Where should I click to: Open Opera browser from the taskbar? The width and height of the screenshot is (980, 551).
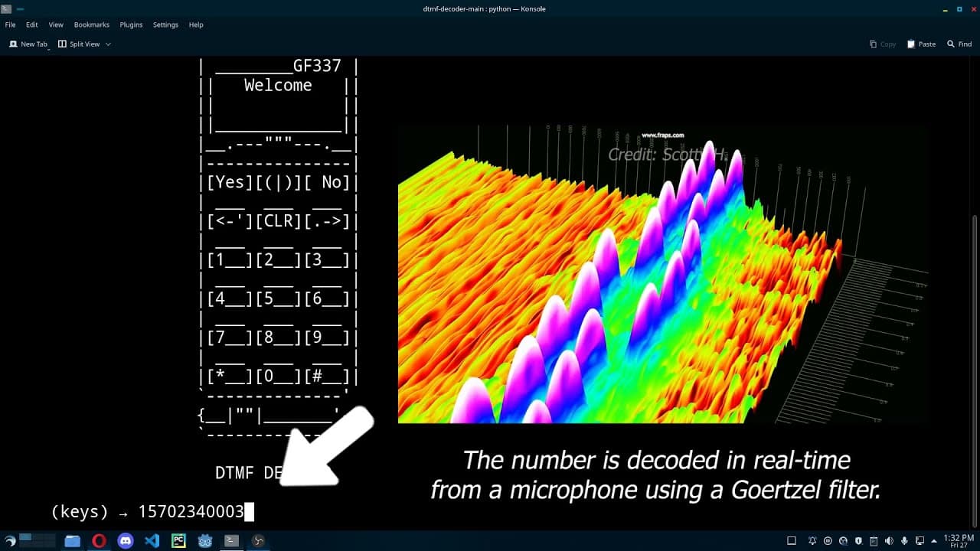coord(99,541)
